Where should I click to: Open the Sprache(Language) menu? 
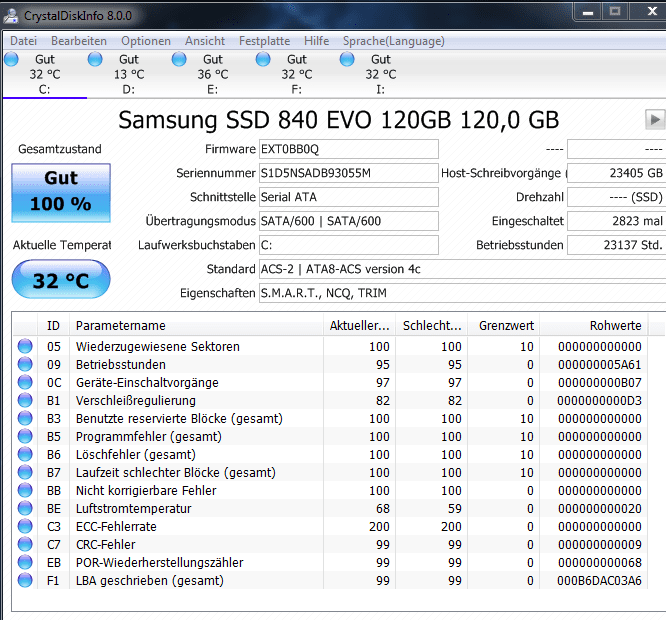pos(394,41)
